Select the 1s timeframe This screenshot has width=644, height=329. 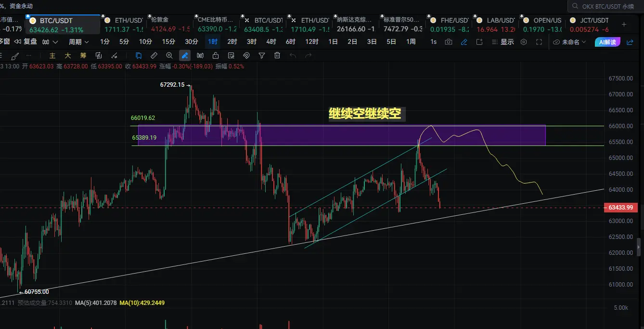pos(434,42)
